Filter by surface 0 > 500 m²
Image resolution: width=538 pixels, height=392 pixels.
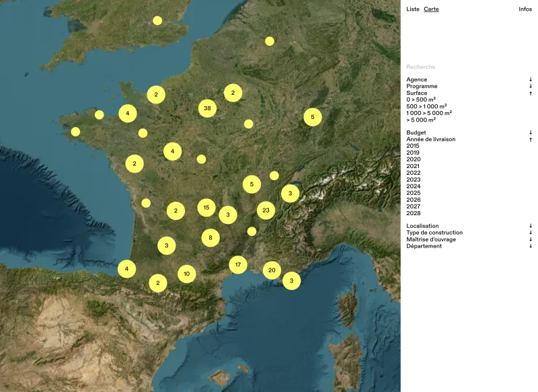click(421, 100)
